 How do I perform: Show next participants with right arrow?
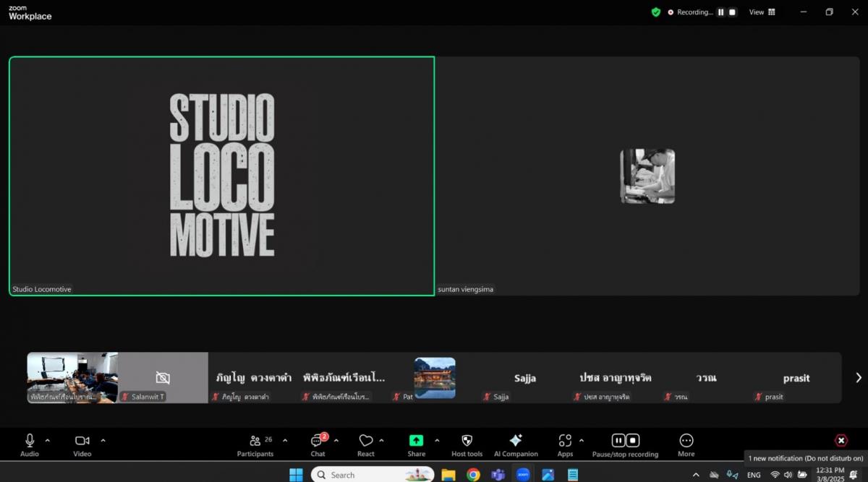pyautogui.click(x=859, y=377)
